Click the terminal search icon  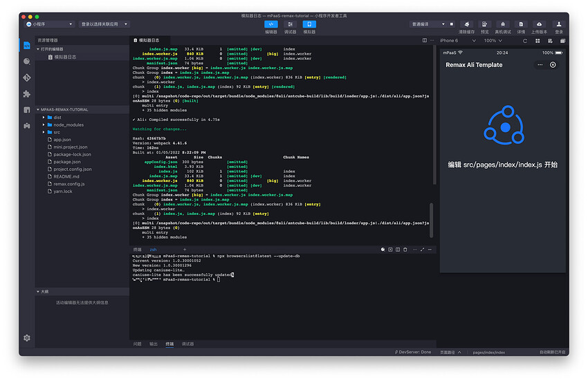383,250
